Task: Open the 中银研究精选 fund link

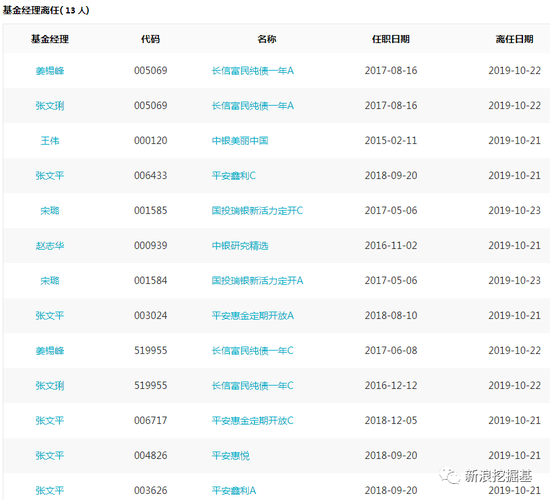Action: (x=240, y=246)
